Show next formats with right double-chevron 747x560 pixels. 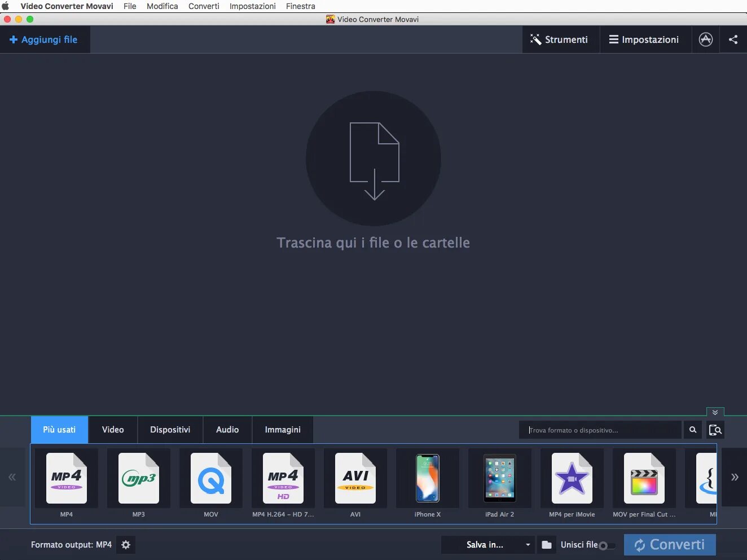click(734, 477)
